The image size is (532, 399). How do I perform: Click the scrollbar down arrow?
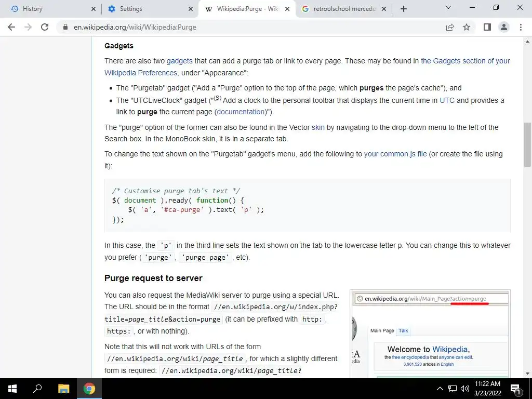click(527, 374)
